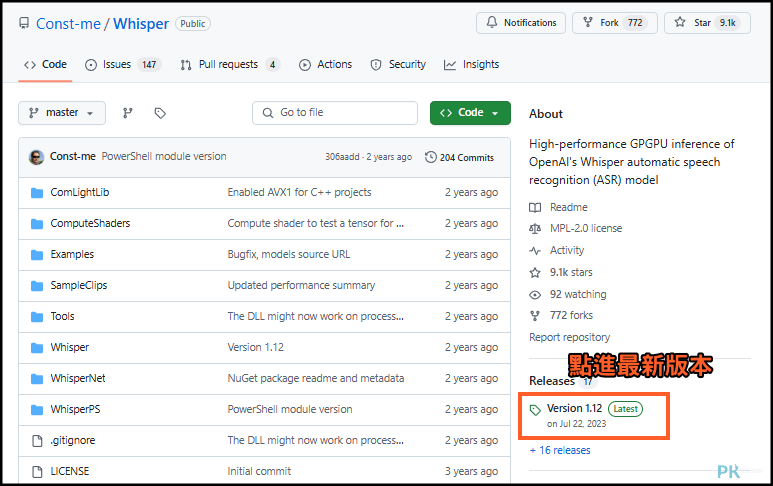Viewport: 773px width, 486px height.
Task: Click the Releases heading link
Action: [x=552, y=381]
